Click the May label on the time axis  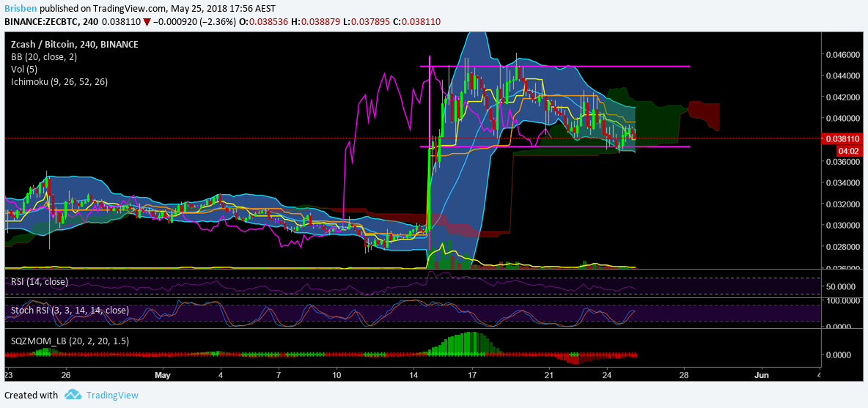click(163, 375)
